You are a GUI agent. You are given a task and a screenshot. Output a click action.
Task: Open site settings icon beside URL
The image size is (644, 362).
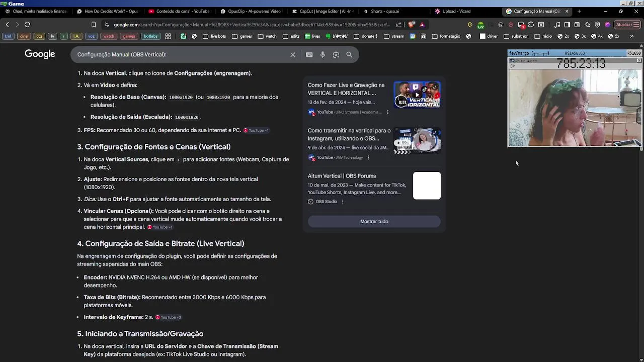tap(106, 25)
